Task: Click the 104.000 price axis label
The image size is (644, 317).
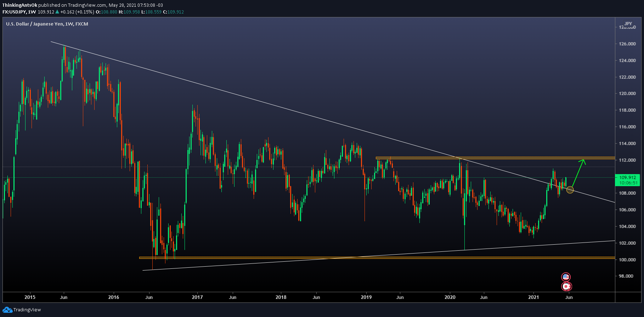Action: (x=627, y=227)
